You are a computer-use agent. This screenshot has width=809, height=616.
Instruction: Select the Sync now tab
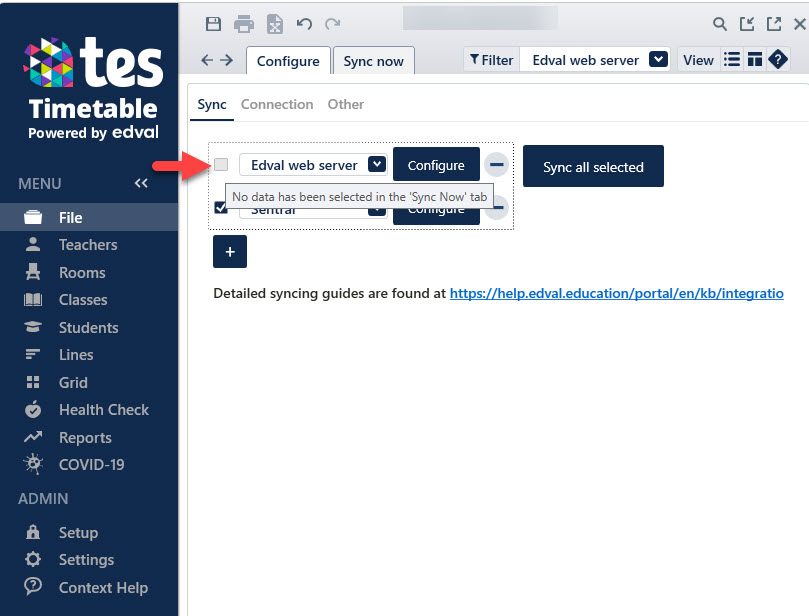pyautogui.click(x=374, y=61)
